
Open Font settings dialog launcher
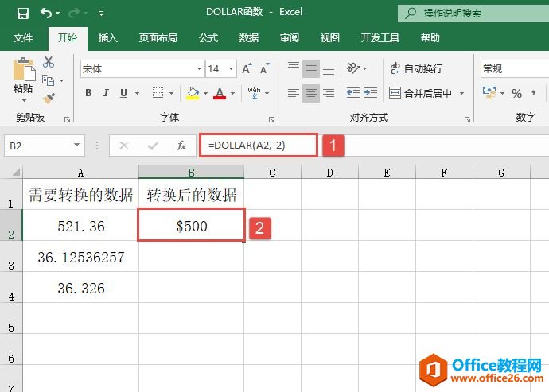click(x=271, y=119)
